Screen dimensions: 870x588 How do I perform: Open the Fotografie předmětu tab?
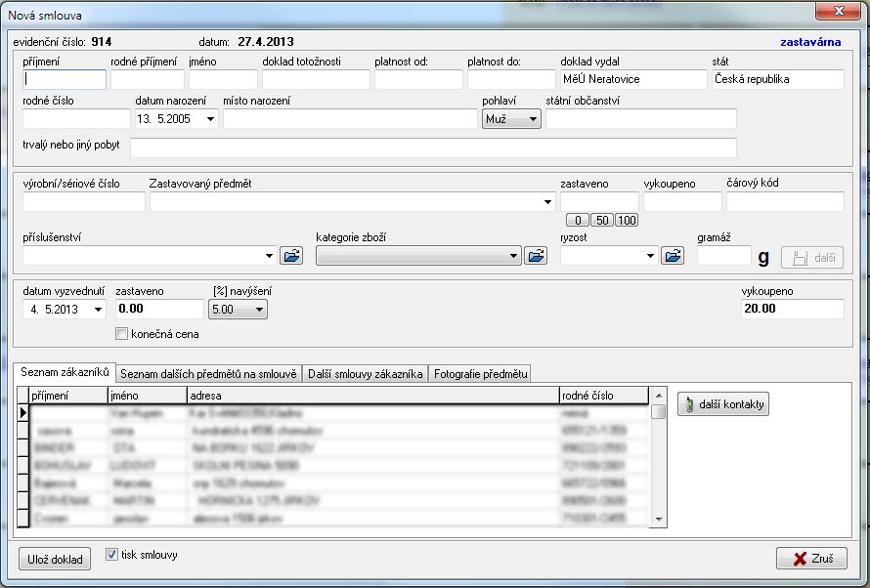click(x=481, y=373)
